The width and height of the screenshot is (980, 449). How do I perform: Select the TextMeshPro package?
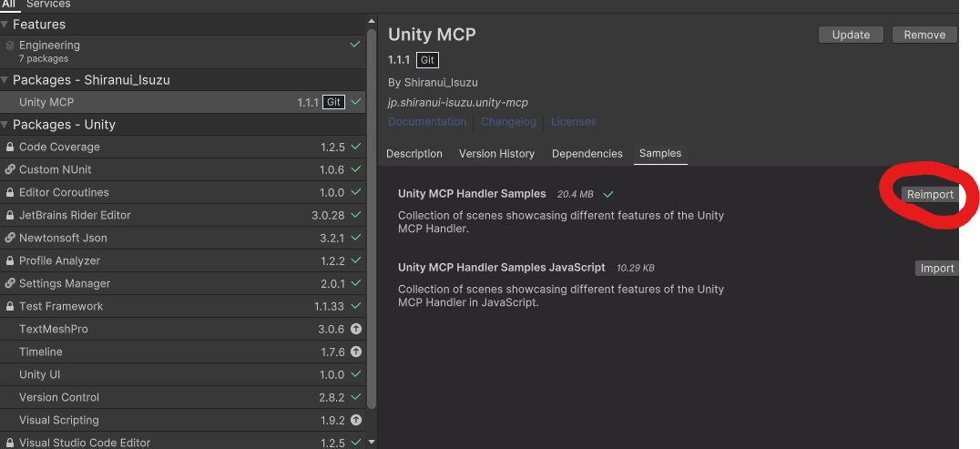pyautogui.click(x=182, y=329)
